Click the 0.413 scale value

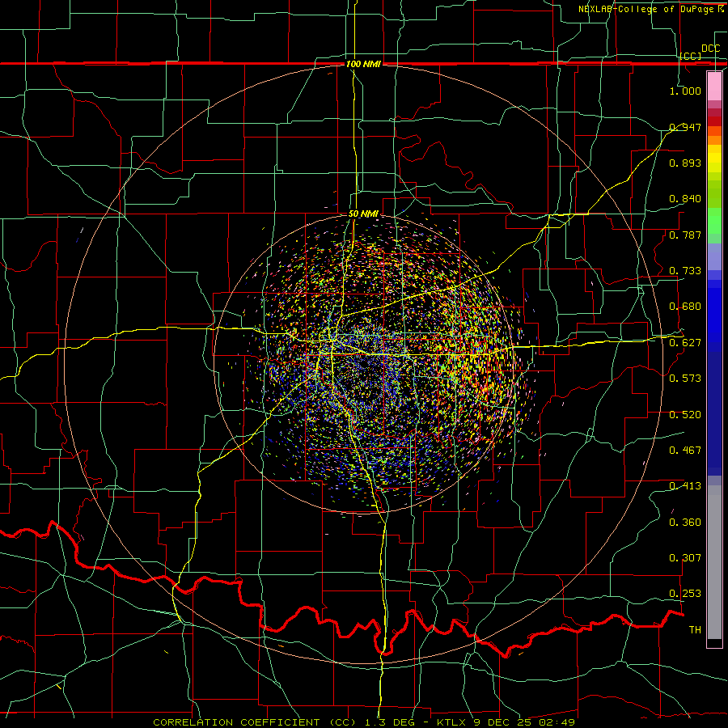click(x=685, y=485)
